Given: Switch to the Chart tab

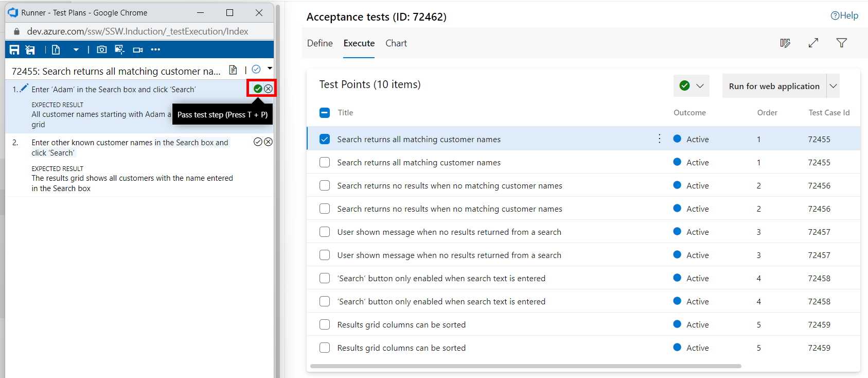Looking at the screenshot, I should point(396,43).
